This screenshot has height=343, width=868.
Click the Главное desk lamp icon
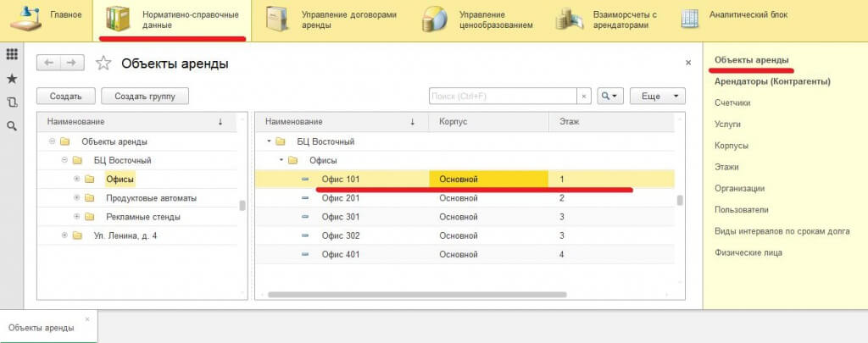coord(25,19)
